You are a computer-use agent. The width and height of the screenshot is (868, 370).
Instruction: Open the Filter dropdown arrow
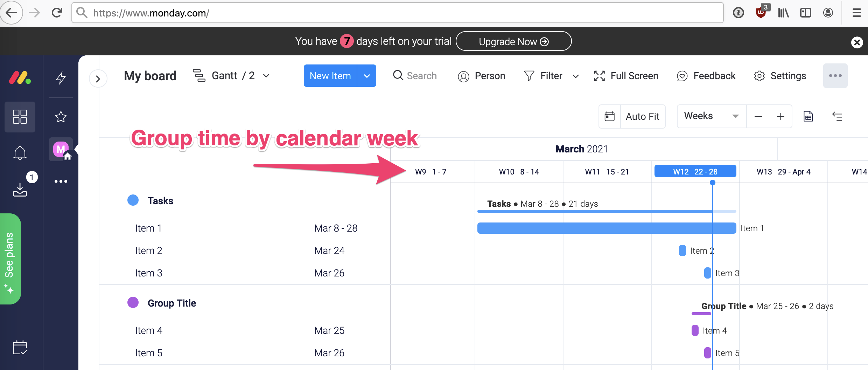pyautogui.click(x=575, y=76)
